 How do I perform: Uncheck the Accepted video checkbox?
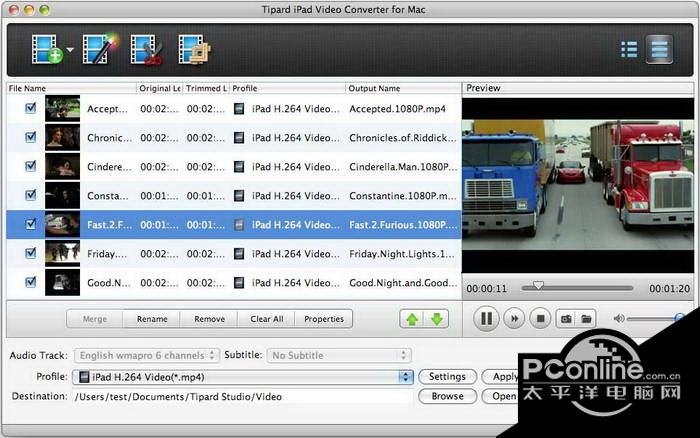point(30,108)
